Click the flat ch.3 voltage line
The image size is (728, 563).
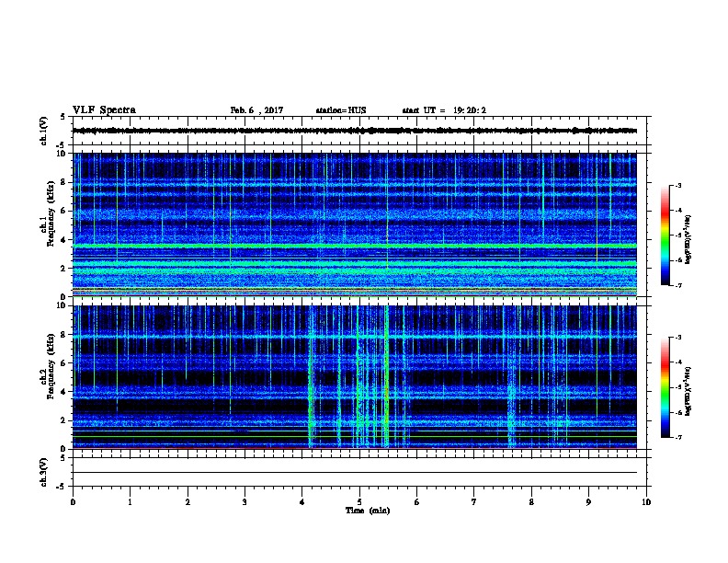[x=355, y=473]
